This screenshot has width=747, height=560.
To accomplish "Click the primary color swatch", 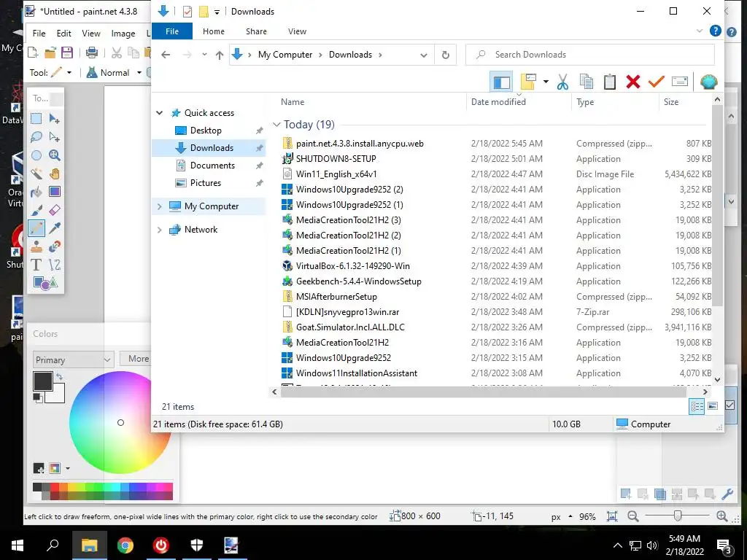I will click(43, 381).
